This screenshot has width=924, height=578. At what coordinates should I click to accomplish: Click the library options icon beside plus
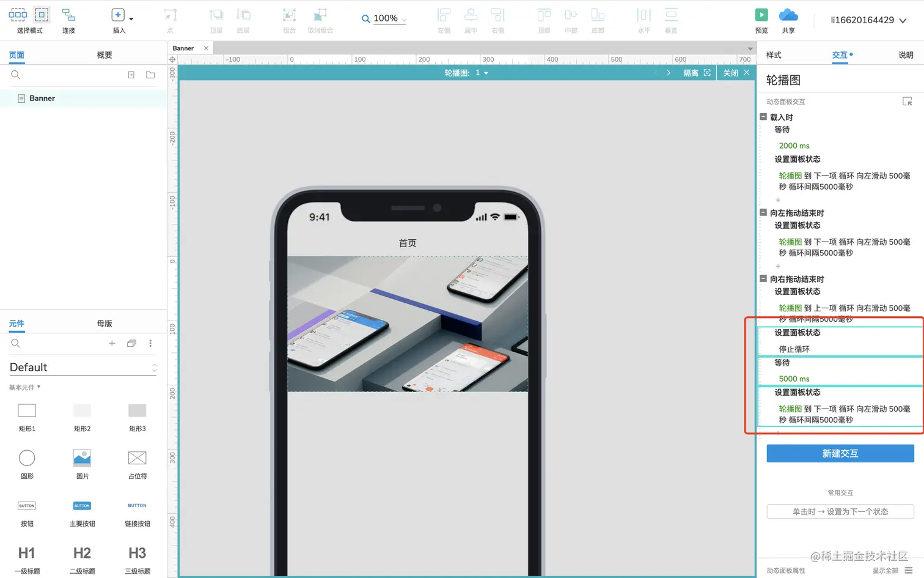131,343
